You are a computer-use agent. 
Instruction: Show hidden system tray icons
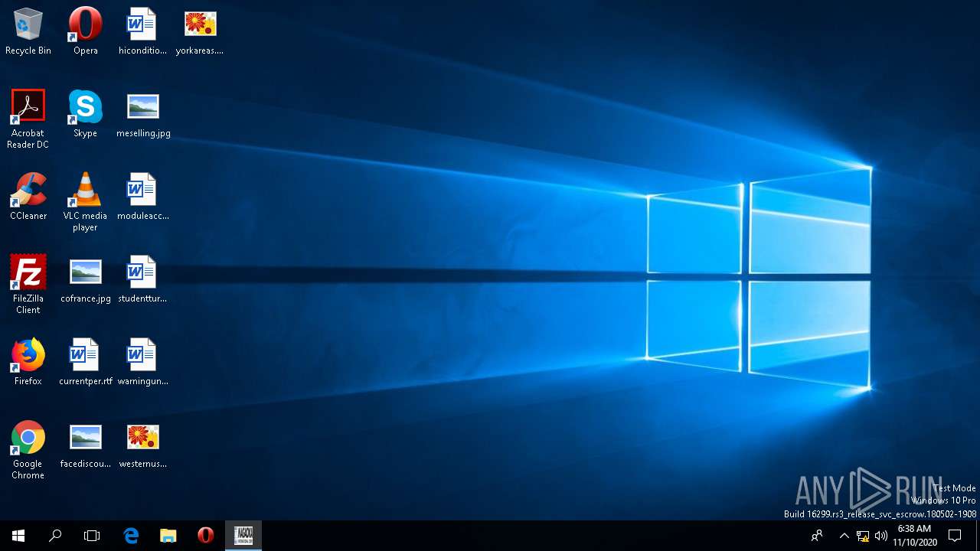tap(844, 536)
